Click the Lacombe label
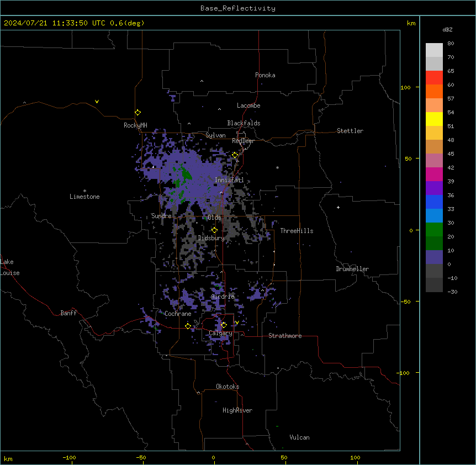The image size is (476, 465). tap(248, 105)
